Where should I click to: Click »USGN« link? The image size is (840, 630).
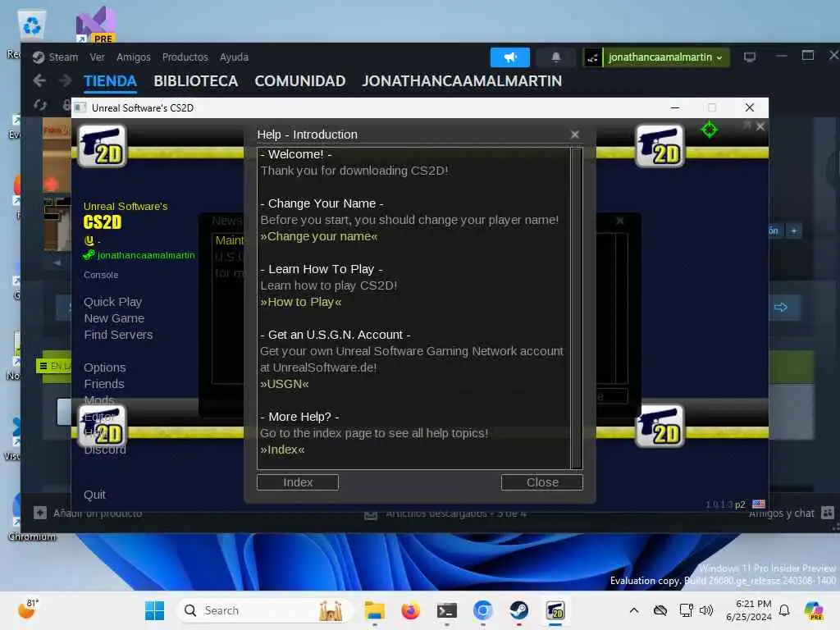[x=285, y=384]
